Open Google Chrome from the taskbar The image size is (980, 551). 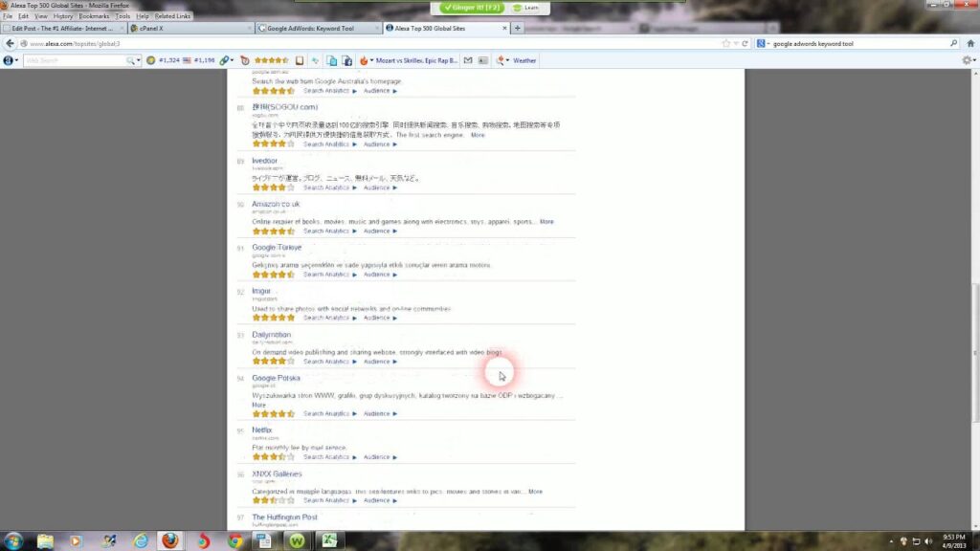pos(235,541)
